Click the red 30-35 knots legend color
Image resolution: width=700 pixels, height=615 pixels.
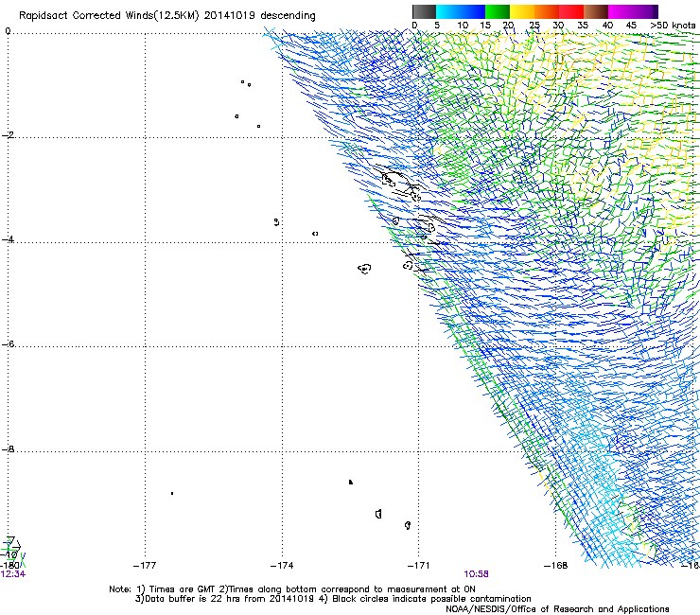coord(571,11)
